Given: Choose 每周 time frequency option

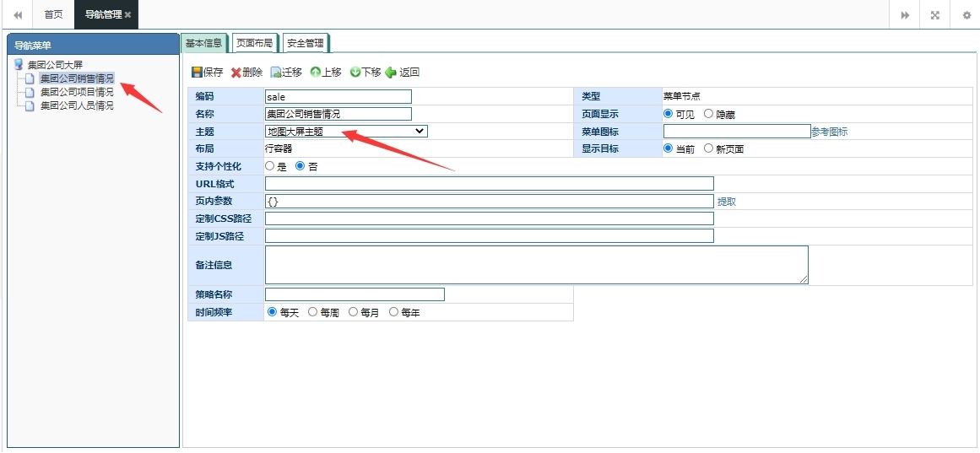Looking at the screenshot, I should 313,312.
